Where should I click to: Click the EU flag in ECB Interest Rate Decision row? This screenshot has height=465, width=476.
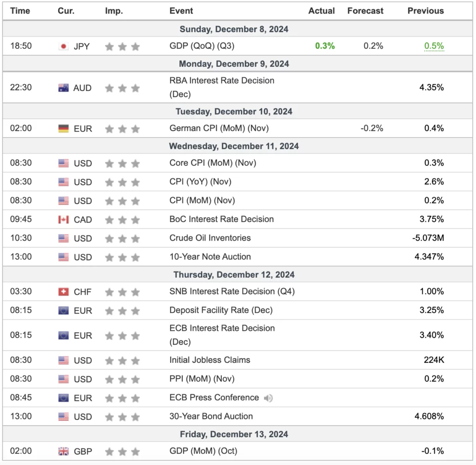click(63, 335)
